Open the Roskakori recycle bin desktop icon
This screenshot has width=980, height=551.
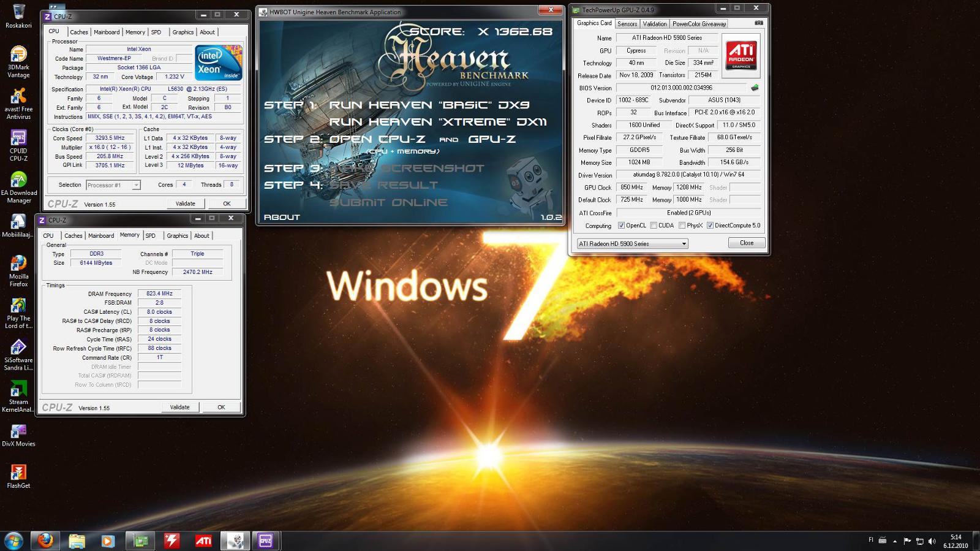18,16
